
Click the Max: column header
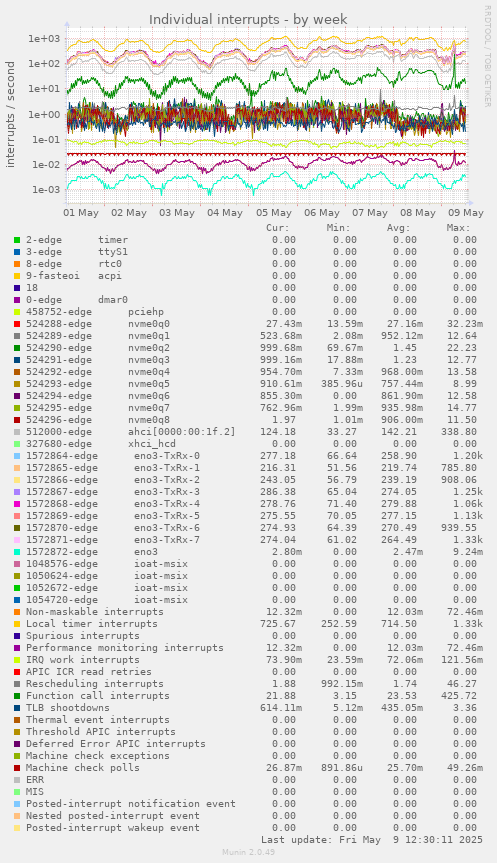pos(458,228)
